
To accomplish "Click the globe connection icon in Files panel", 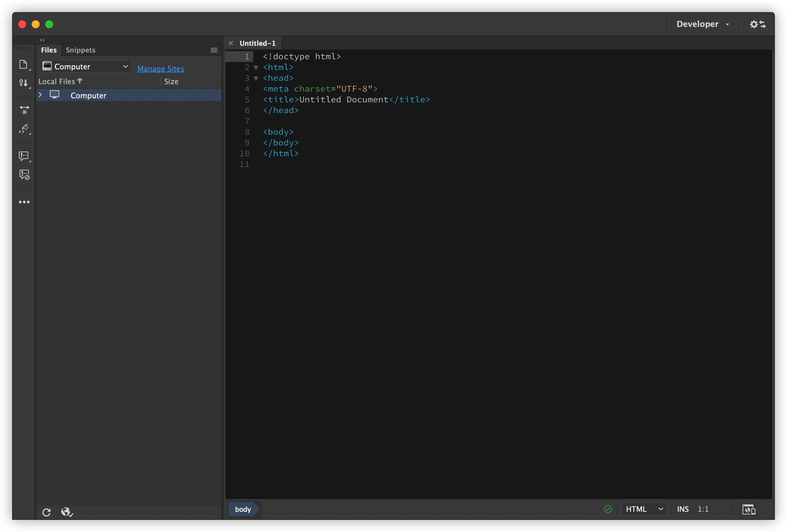I will pyautogui.click(x=67, y=512).
